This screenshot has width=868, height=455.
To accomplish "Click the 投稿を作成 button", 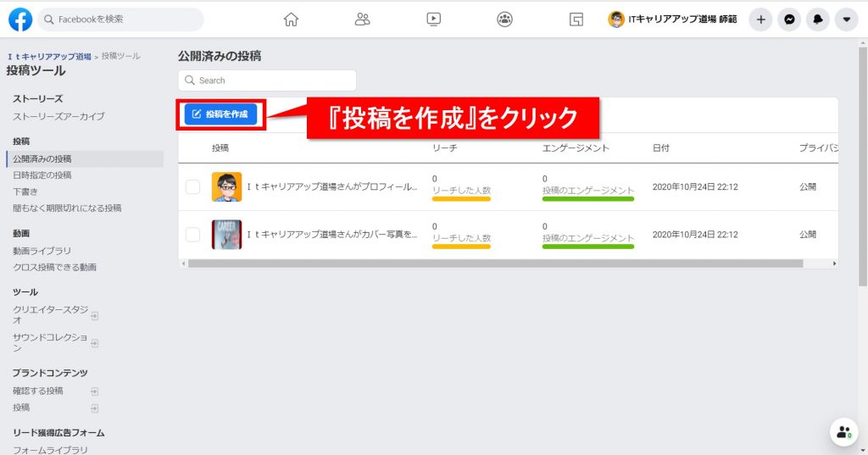I will pos(220,114).
